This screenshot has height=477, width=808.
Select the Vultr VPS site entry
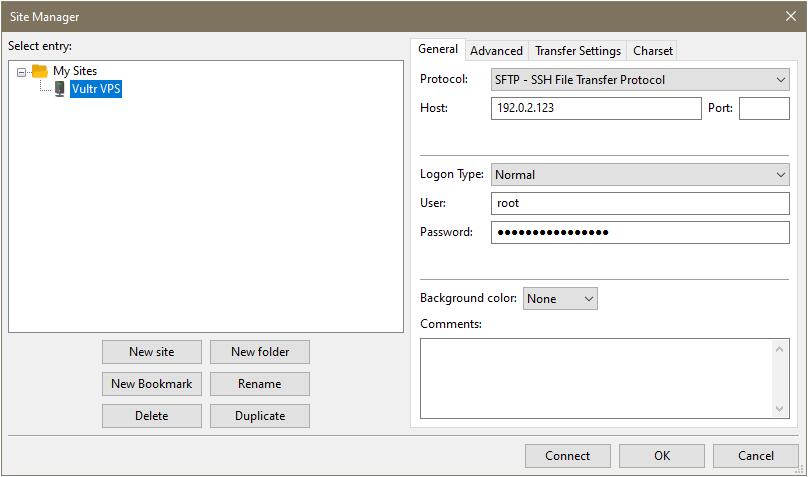click(96, 89)
